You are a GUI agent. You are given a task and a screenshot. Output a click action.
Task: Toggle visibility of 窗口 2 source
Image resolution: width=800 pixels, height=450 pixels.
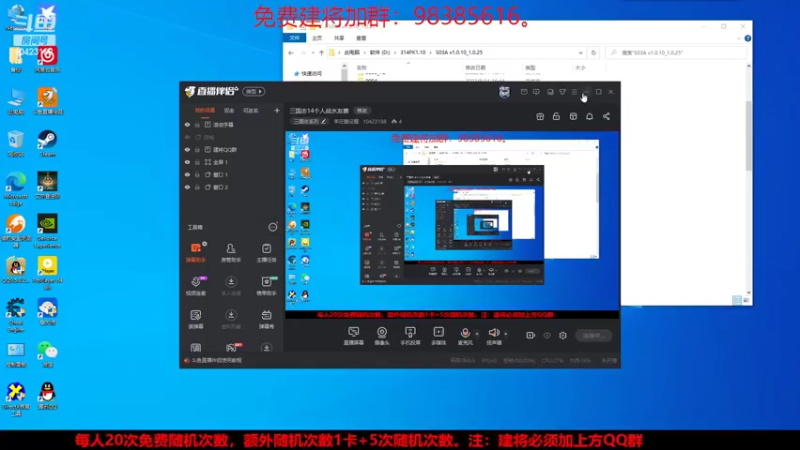[x=187, y=187]
